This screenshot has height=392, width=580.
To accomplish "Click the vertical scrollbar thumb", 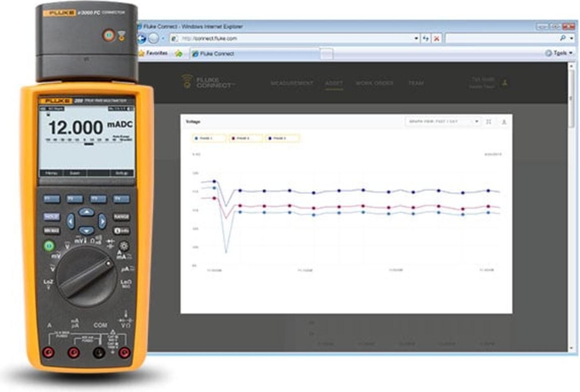I will tap(571, 99).
